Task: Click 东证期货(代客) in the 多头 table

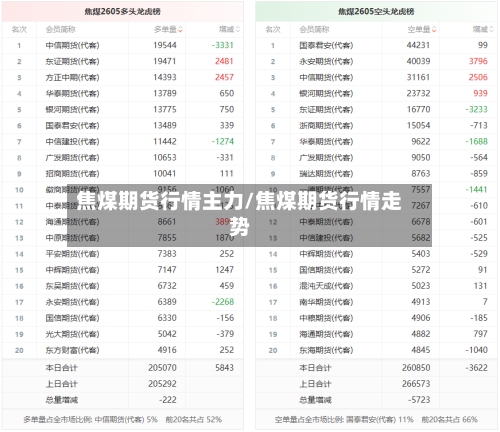Action: pos(72,61)
